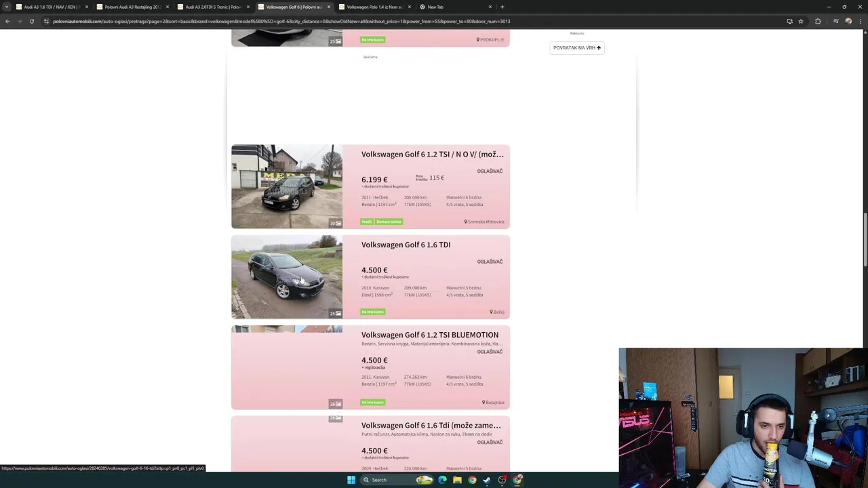Viewport: 868px width, 488px height.
Task: Open Steam from the taskbar
Action: click(x=487, y=480)
